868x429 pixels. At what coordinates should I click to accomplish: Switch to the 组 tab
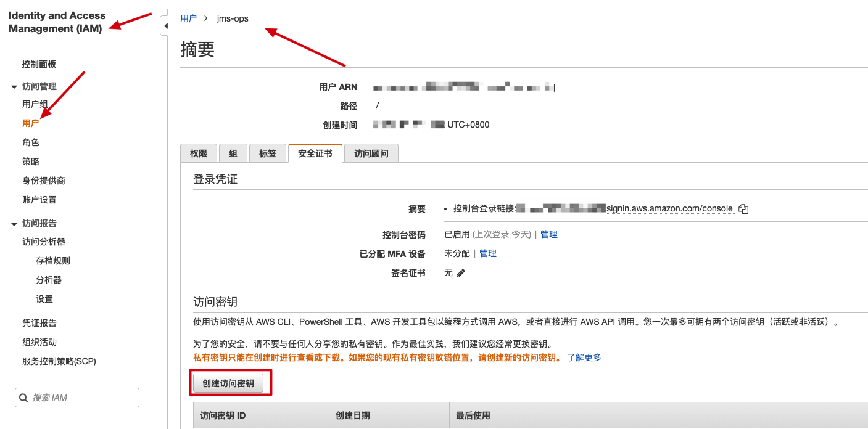pyautogui.click(x=233, y=153)
